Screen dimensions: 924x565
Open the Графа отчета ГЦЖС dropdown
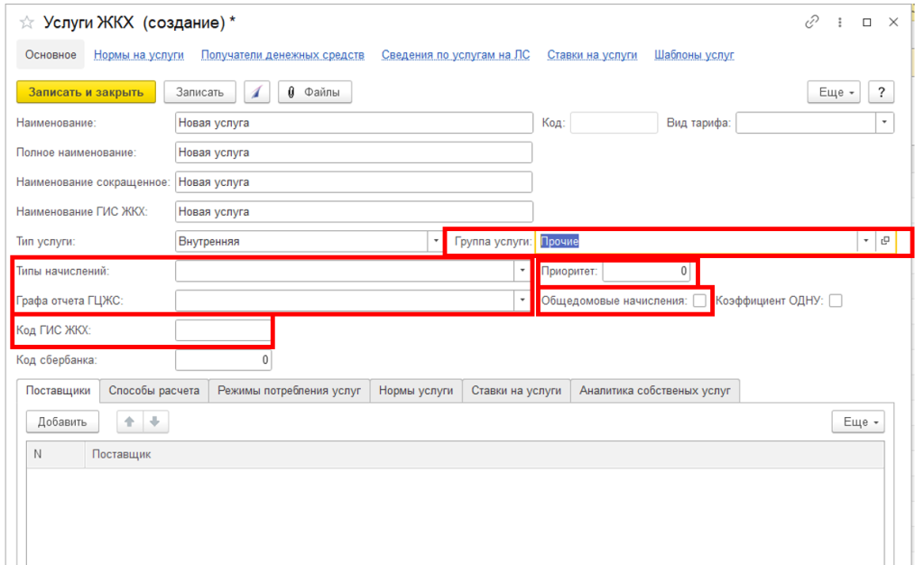click(522, 301)
